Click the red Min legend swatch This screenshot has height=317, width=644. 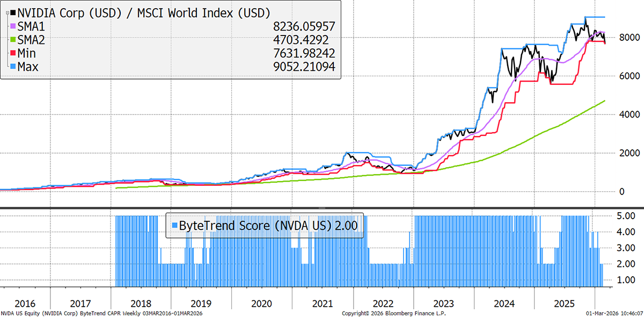pyautogui.click(x=13, y=53)
